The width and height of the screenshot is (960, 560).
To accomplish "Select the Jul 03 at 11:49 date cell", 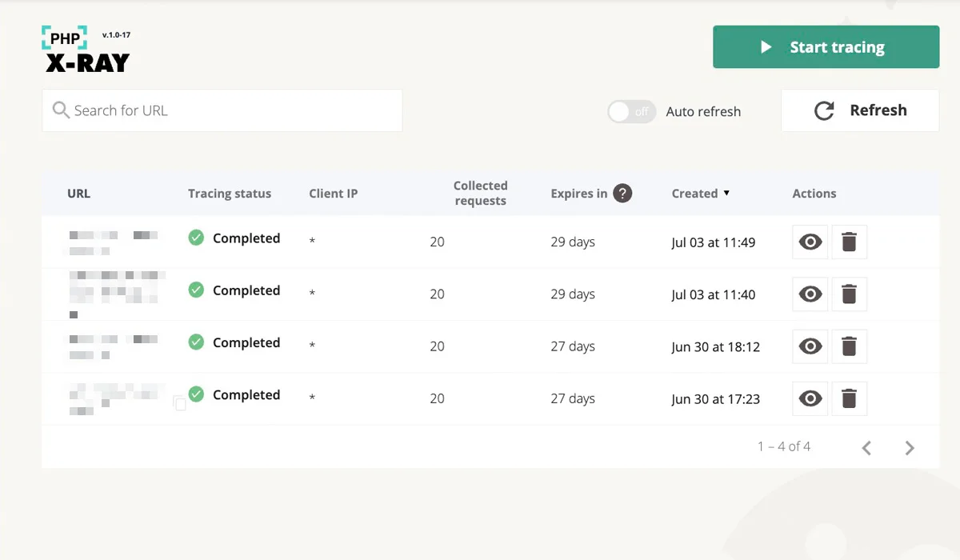I will 713,242.
